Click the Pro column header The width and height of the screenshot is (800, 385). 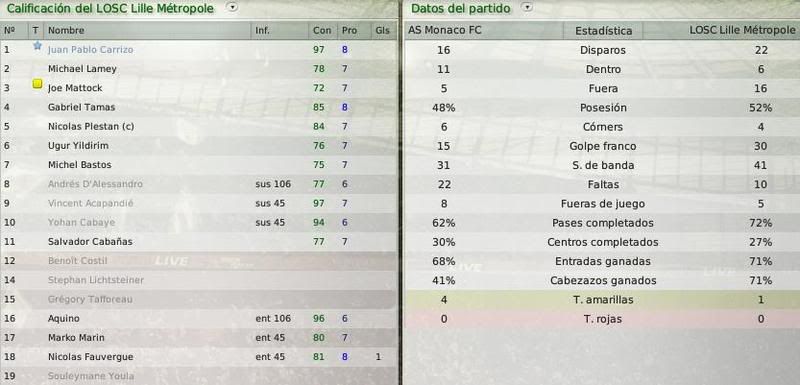(349, 31)
